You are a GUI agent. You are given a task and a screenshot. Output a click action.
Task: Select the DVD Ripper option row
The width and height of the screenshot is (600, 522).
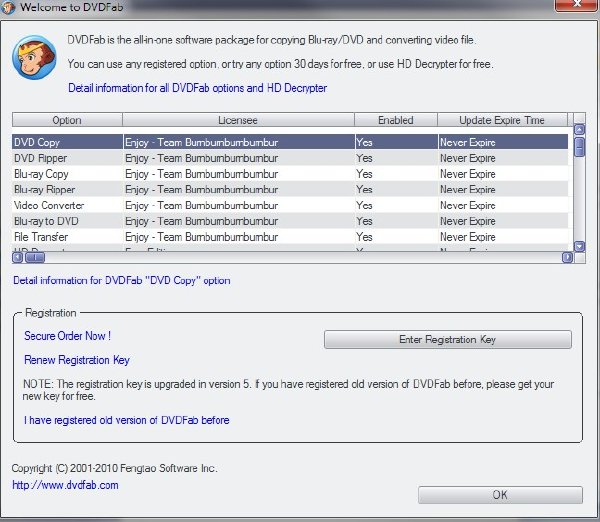pos(290,158)
